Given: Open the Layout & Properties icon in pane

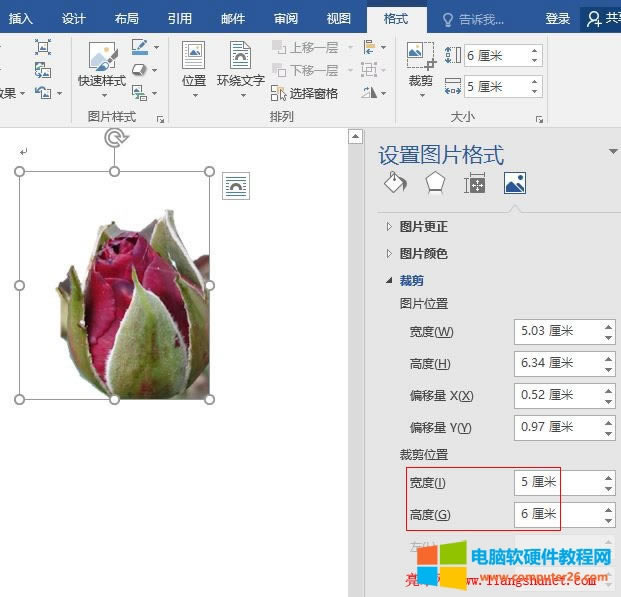Looking at the screenshot, I should pyautogui.click(x=475, y=183).
